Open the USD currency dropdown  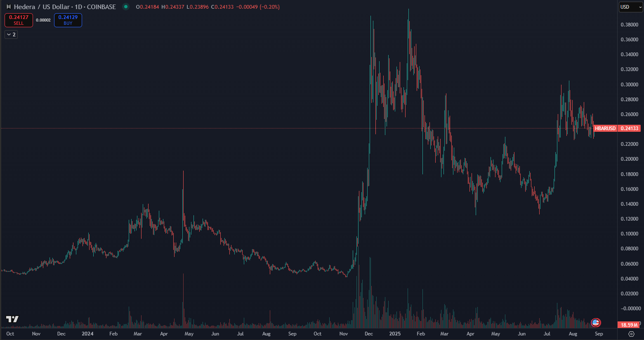(631, 7)
